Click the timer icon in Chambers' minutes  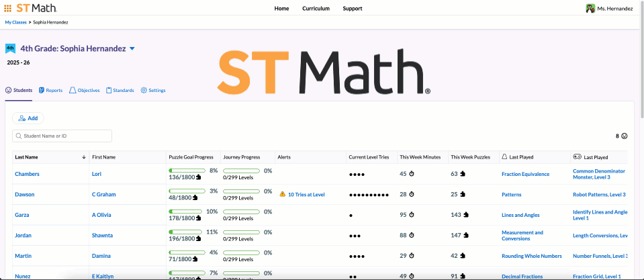click(x=412, y=174)
